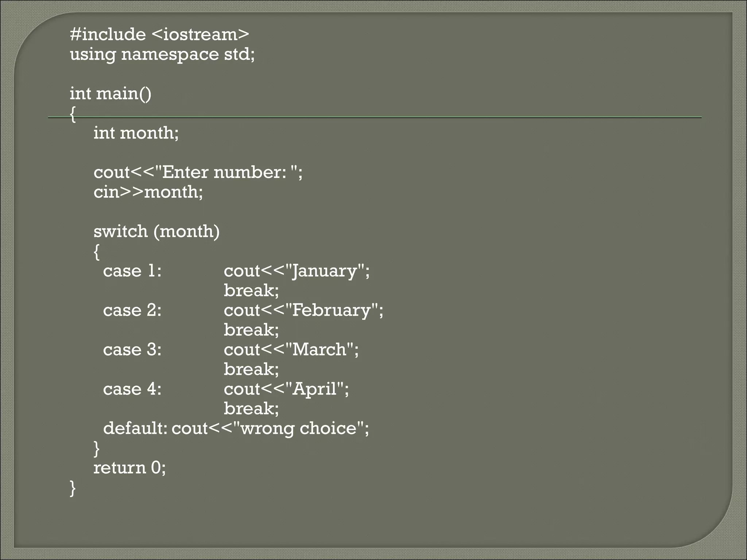The image size is (747, 560).
Task: Click the 'case 4:' label
Action: point(132,389)
